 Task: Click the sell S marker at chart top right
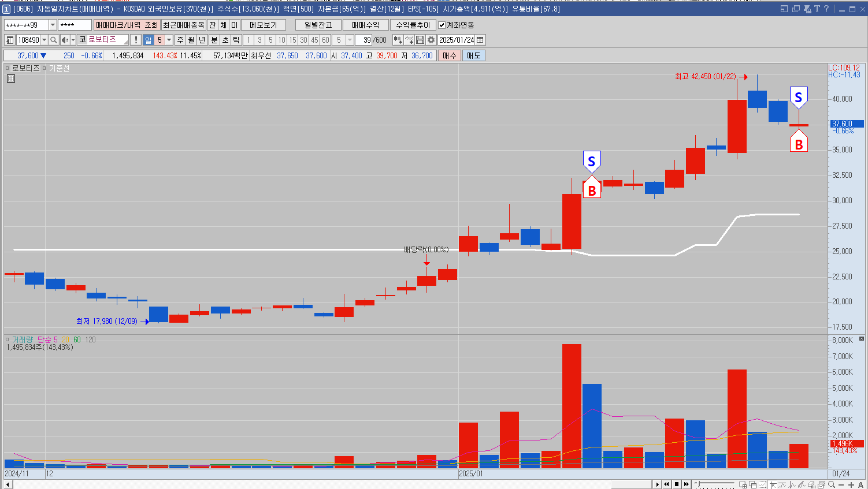pyautogui.click(x=799, y=97)
